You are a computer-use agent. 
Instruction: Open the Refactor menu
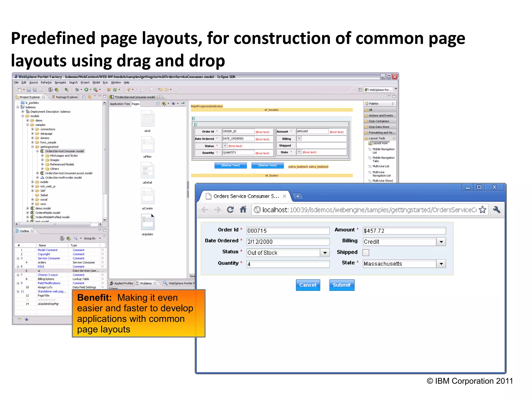(x=46, y=83)
